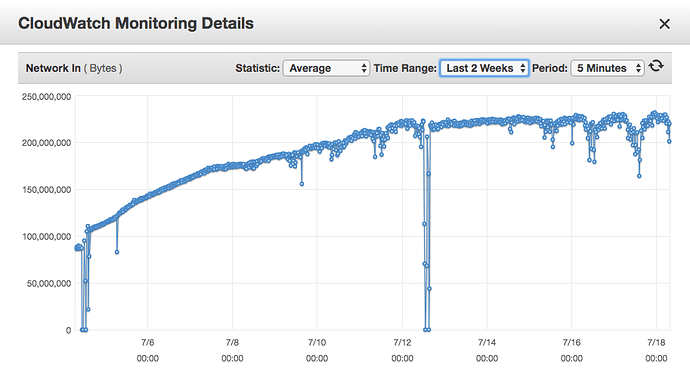Click the Statistic: field label
This screenshot has height=368, width=690.
click(257, 68)
